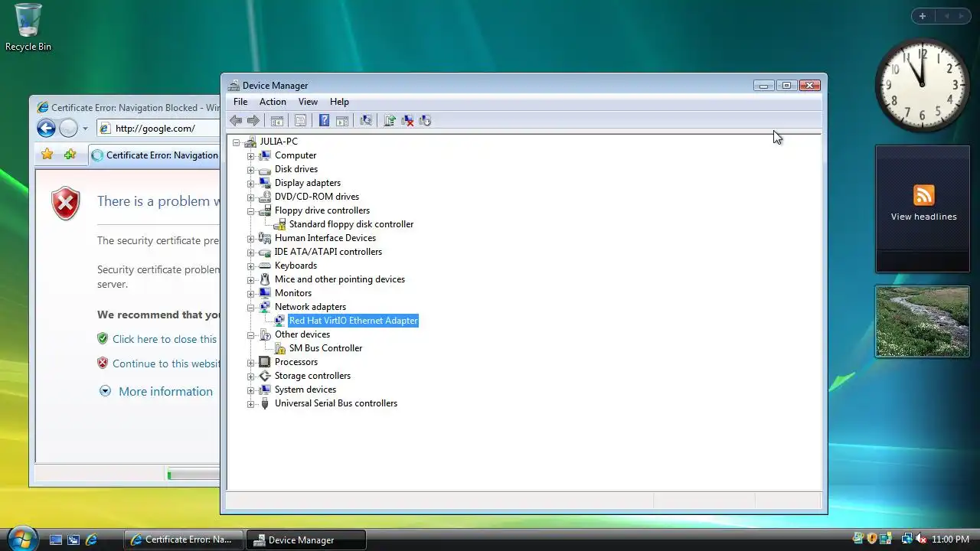Click the JULIA-PC computer icon in tree
The image size is (980, 551).
click(250, 142)
